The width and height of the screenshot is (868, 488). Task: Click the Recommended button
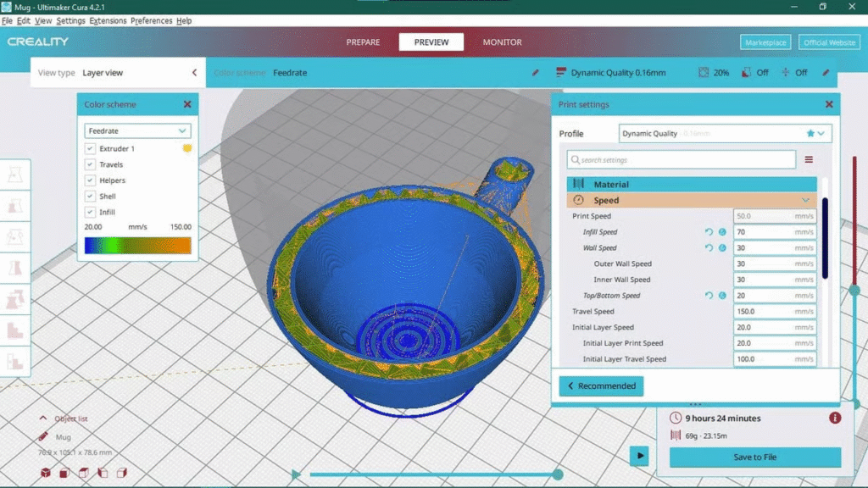pos(600,386)
